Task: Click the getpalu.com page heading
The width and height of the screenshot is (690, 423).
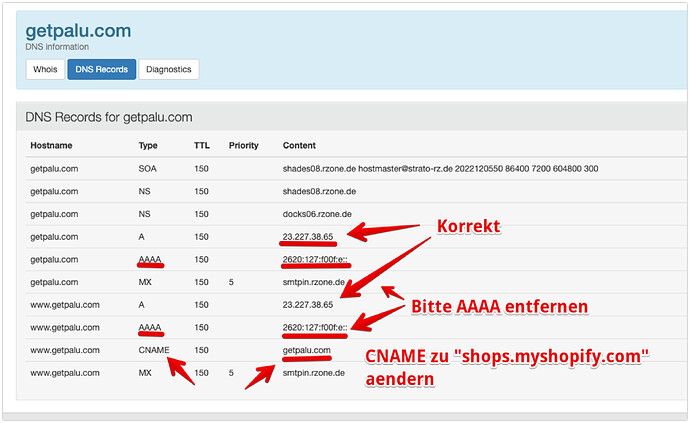Action: pos(78,31)
